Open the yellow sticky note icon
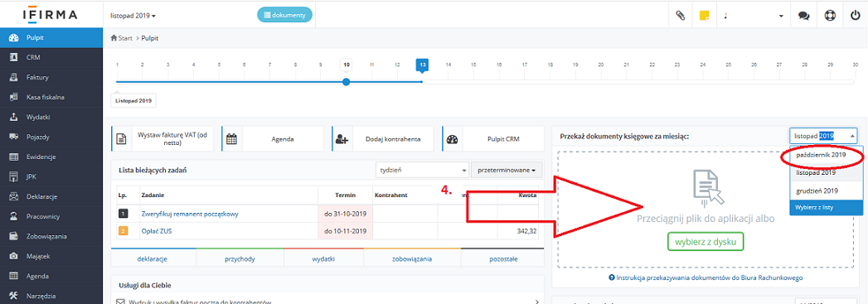Viewport: 868px width, 304px height. pyautogui.click(x=705, y=16)
